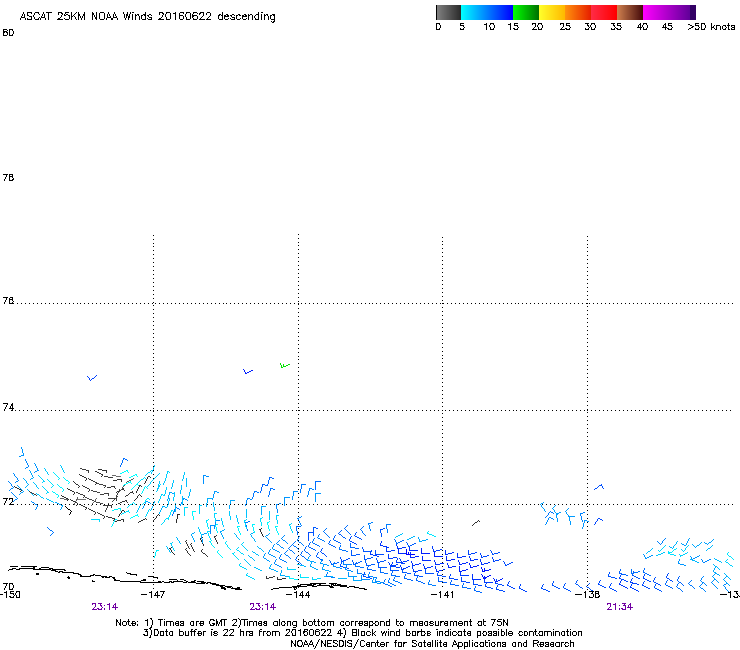The width and height of the screenshot is (740, 650).
Task: Click the longitude label -147
Action: [x=153, y=594]
